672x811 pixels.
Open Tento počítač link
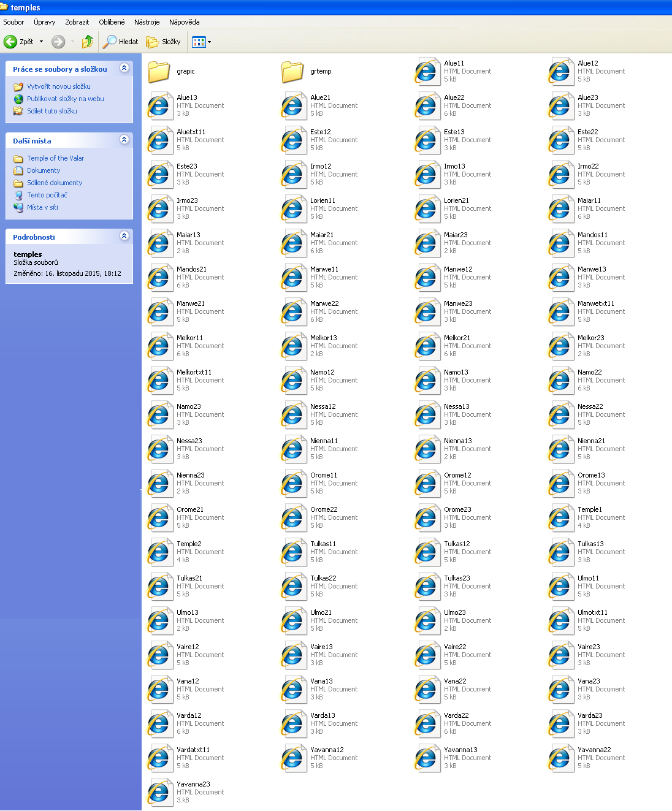click(47, 195)
